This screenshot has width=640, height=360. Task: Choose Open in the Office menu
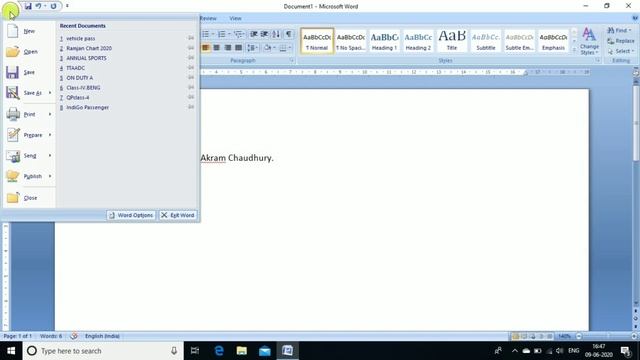(x=29, y=51)
